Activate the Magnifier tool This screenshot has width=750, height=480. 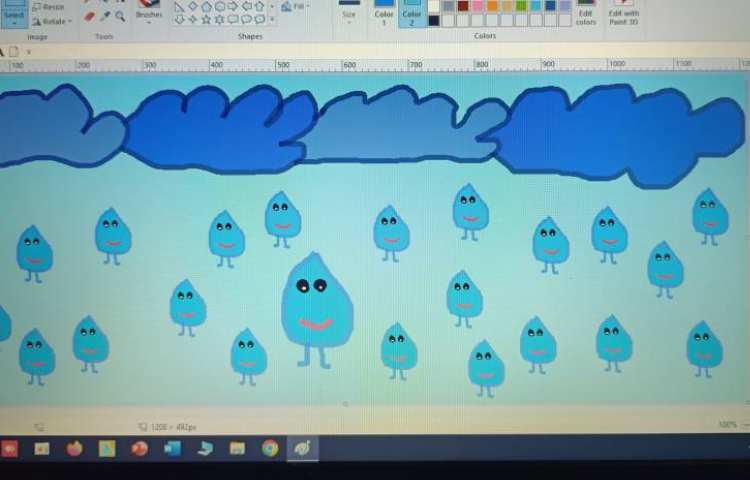[120, 16]
